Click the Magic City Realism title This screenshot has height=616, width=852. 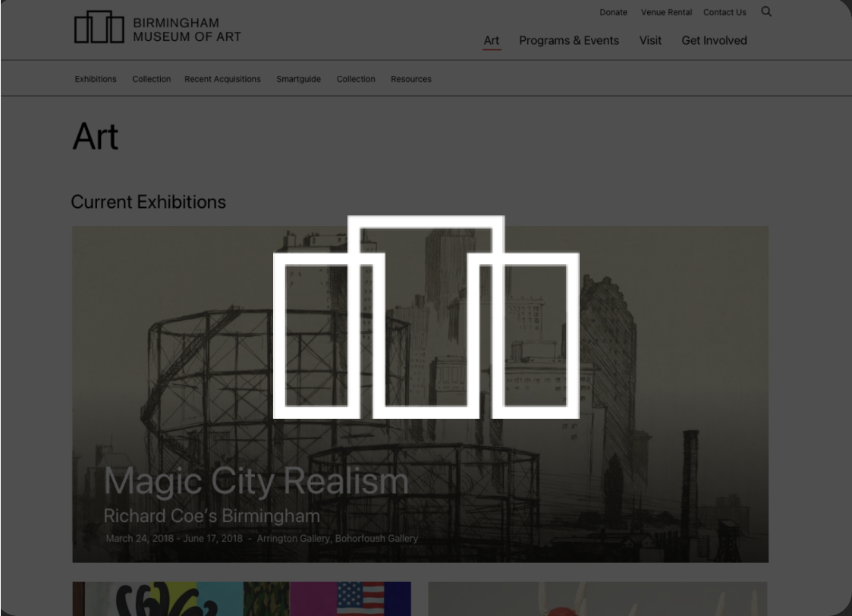(x=256, y=481)
